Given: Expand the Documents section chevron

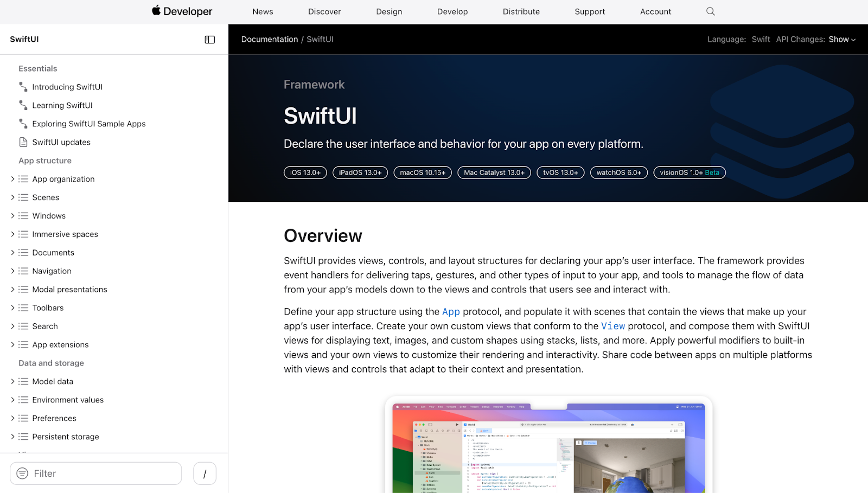Looking at the screenshot, I should point(12,253).
